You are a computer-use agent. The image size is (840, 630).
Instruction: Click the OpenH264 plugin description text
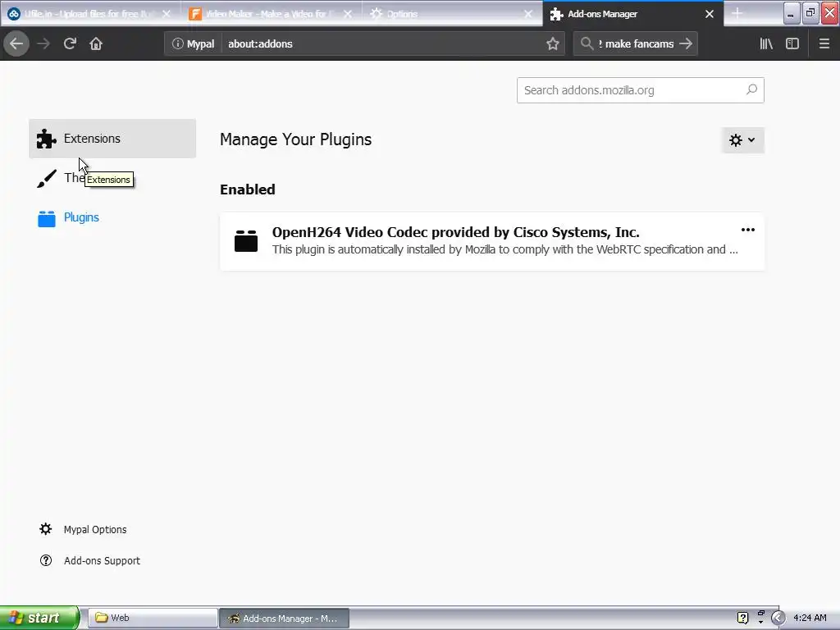point(504,249)
